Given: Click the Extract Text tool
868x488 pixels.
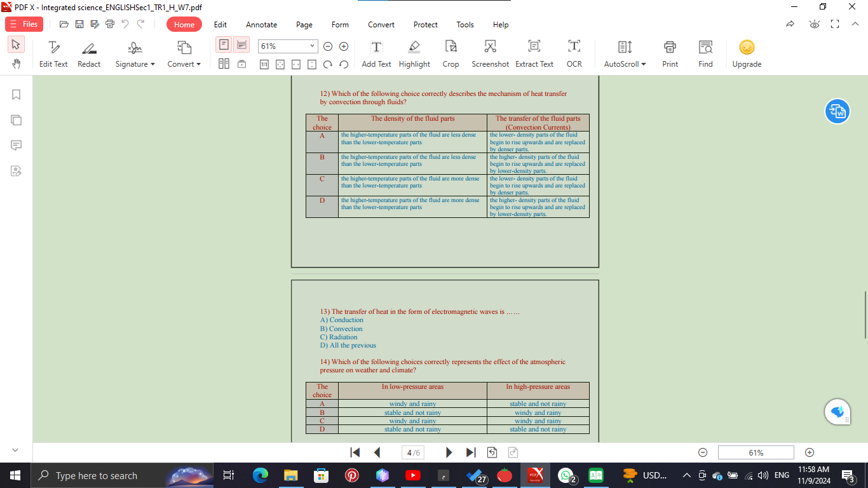Looking at the screenshot, I should (534, 54).
